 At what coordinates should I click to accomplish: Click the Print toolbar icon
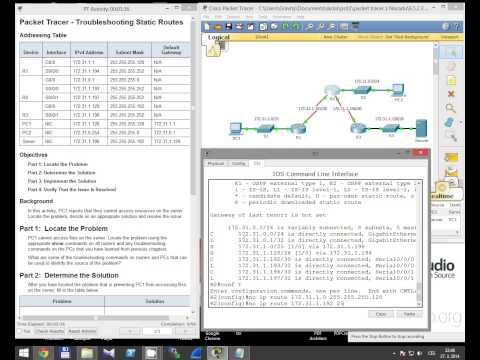(239, 27)
